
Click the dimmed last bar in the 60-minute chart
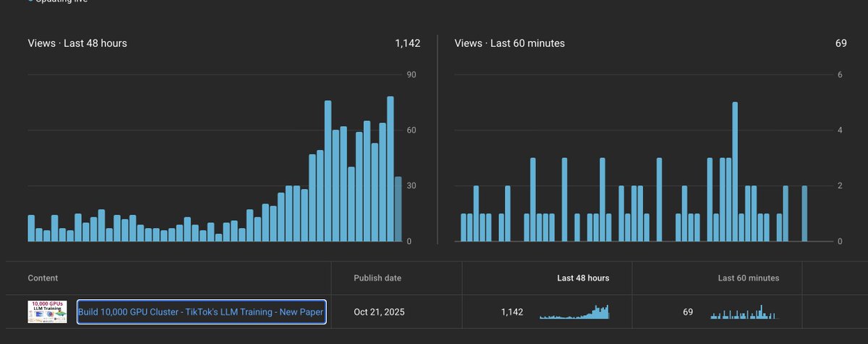pyautogui.click(x=804, y=214)
